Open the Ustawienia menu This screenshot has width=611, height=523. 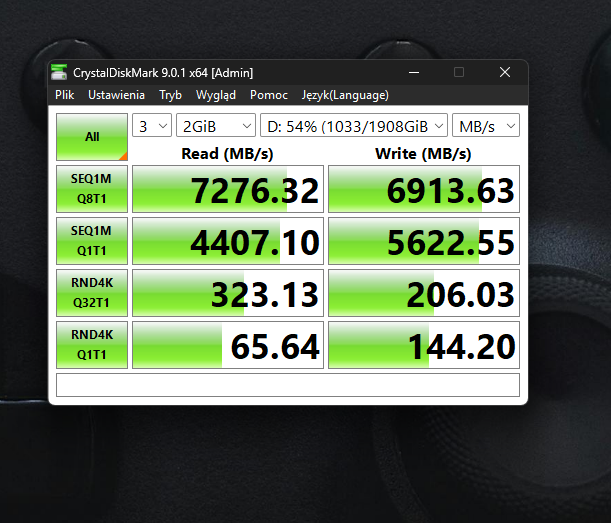[x=116, y=95]
